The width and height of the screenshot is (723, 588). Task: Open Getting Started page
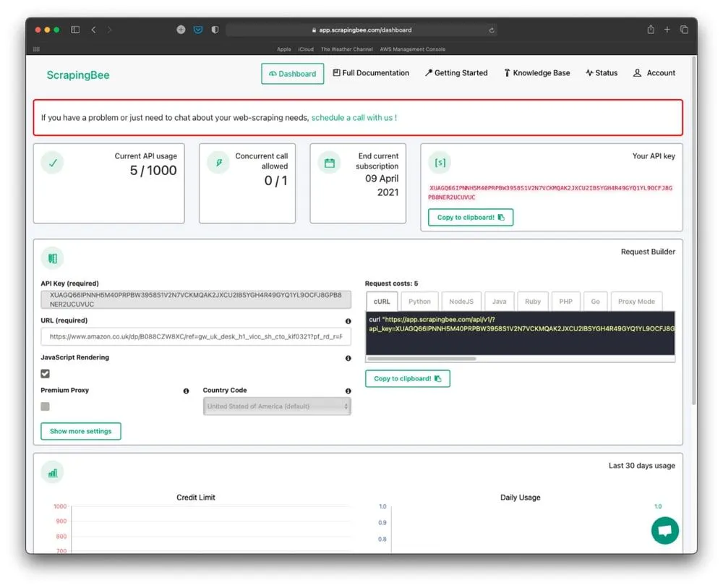coord(456,73)
